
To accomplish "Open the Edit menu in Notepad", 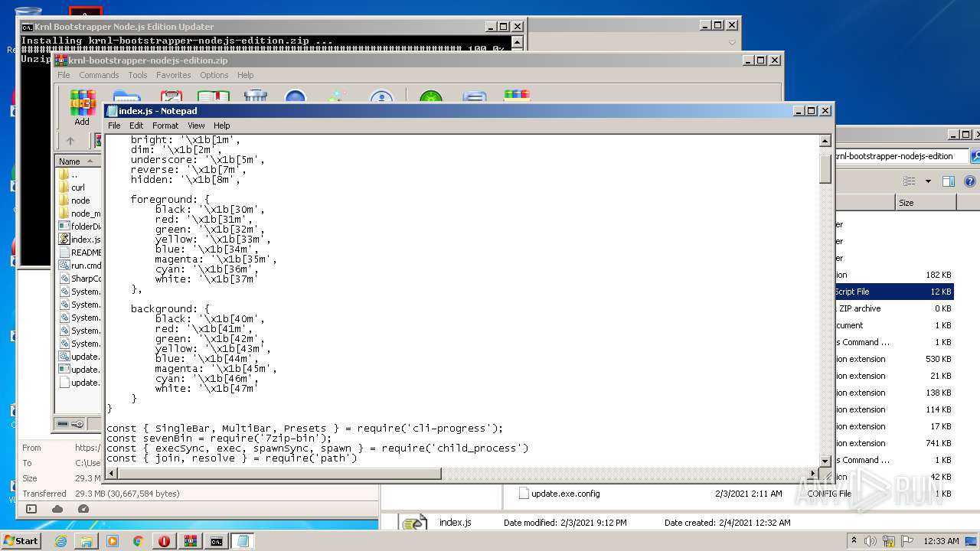I will [x=136, y=126].
